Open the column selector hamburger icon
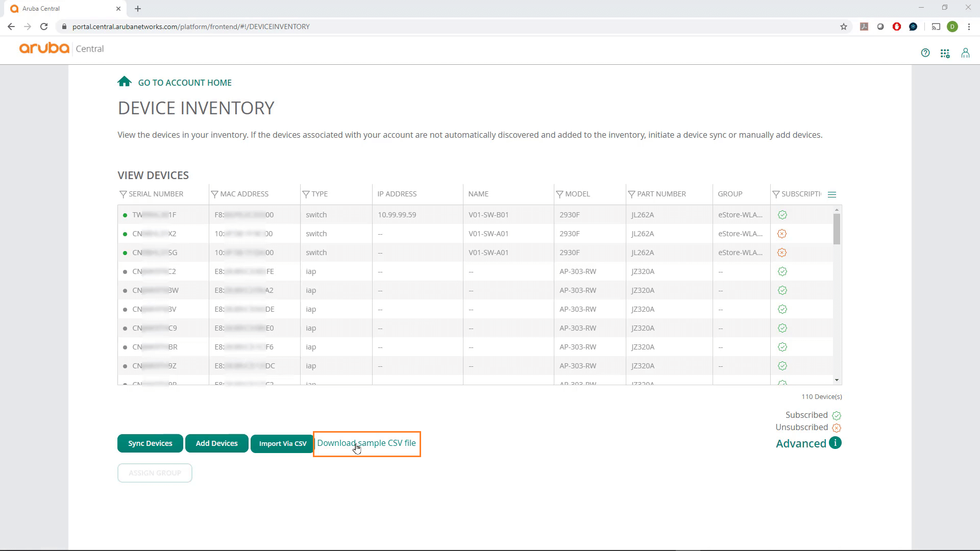Image resolution: width=980 pixels, height=551 pixels. click(832, 194)
